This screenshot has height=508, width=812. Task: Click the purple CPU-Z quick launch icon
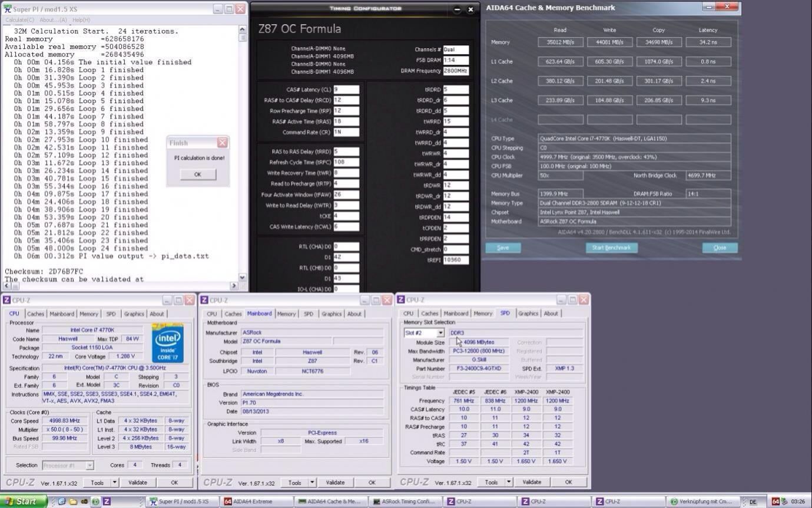tap(107, 502)
